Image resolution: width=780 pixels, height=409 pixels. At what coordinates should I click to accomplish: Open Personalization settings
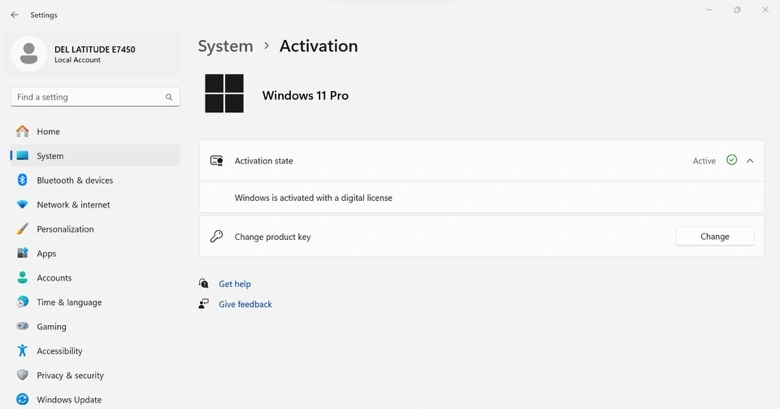[95, 229]
